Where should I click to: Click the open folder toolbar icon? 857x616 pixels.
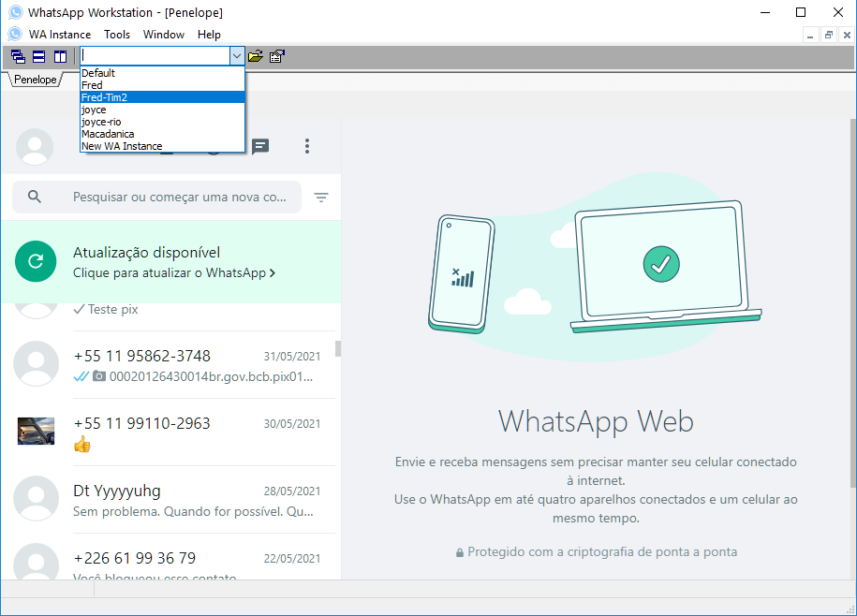pos(256,56)
